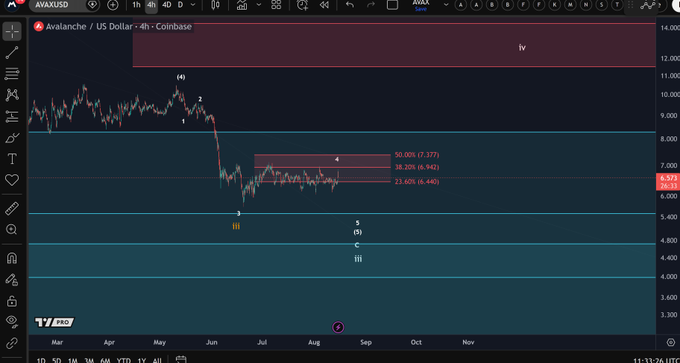Set chart range to 5D

[x=56, y=360]
